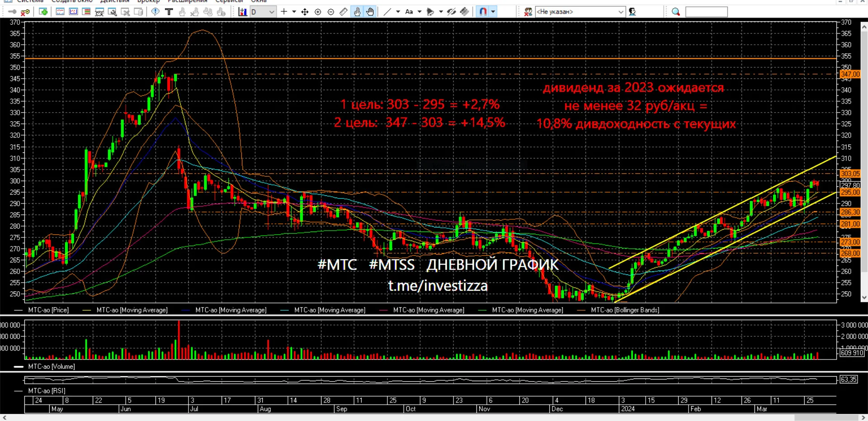
Task: Click the crossed-out eye hide icon
Action: pos(451,12)
